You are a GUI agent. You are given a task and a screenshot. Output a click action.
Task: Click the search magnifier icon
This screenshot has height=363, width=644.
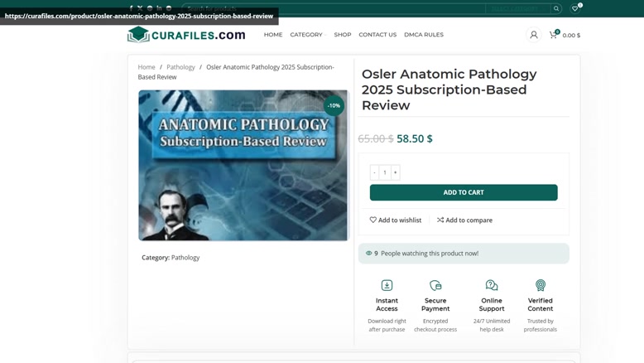pyautogui.click(x=556, y=8)
